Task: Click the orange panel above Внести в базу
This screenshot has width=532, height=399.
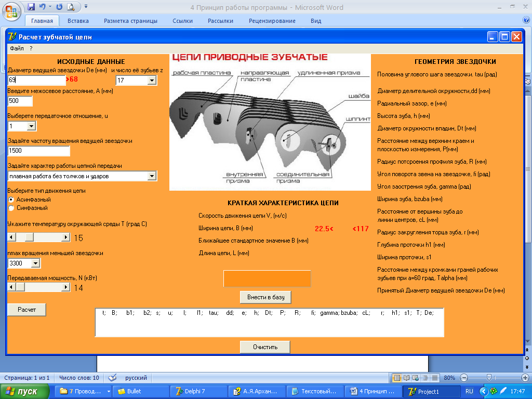Action: [267, 278]
